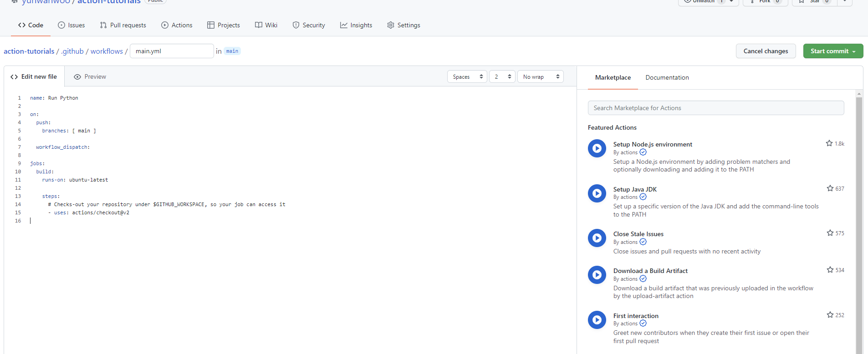Select the Marketplace tab

click(x=613, y=77)
